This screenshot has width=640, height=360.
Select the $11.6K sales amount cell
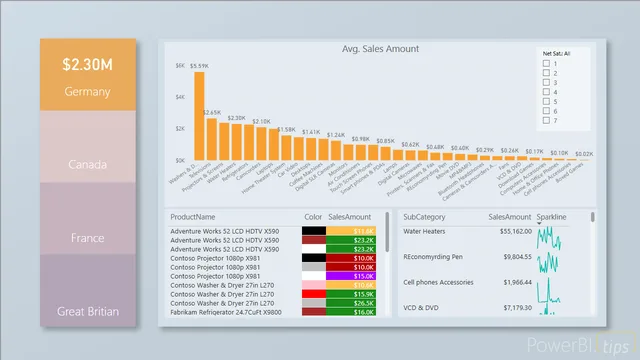pos(351,231)
